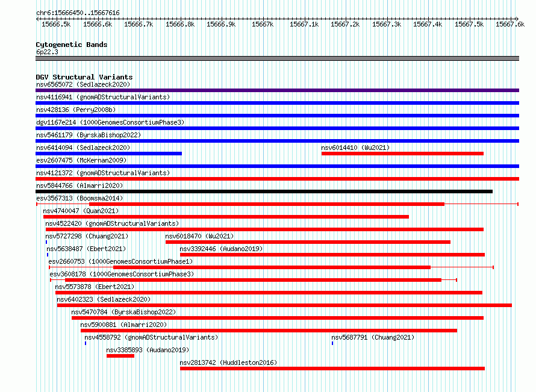The width and height of the screenshot is (536, 392).
Task: Open the nsv4740047 (Quan2021) label
Action: coord(81,211)
